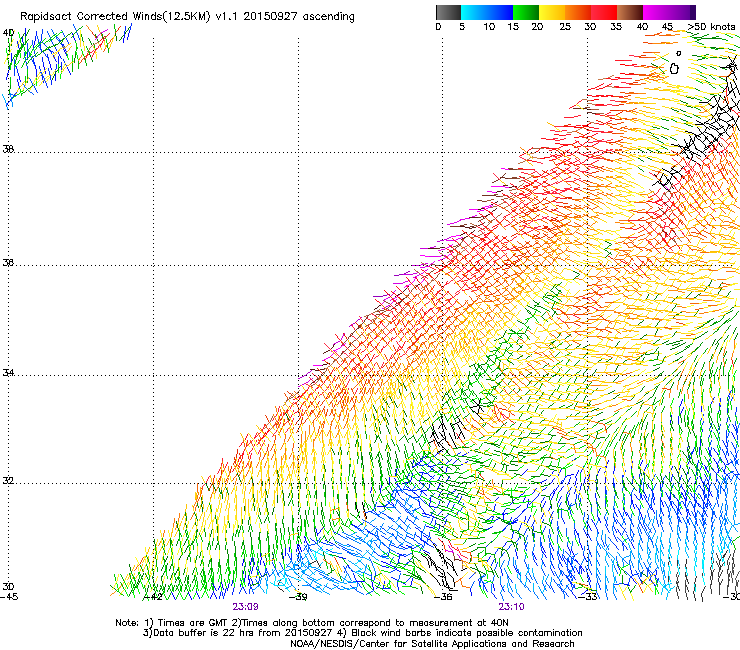This screenshot has width=740, height=650.
Task: Click the ">50 knots" legend label
Action: 711,27
